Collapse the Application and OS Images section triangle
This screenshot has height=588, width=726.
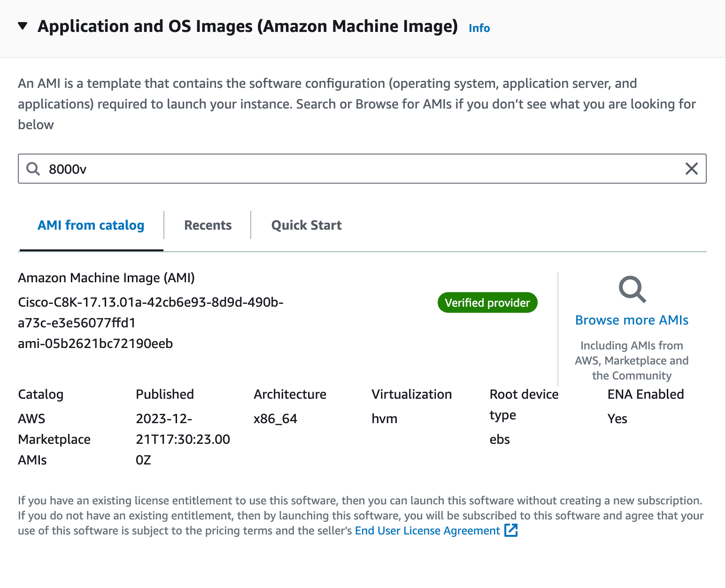pyautogui.click(x=22, y=27)
